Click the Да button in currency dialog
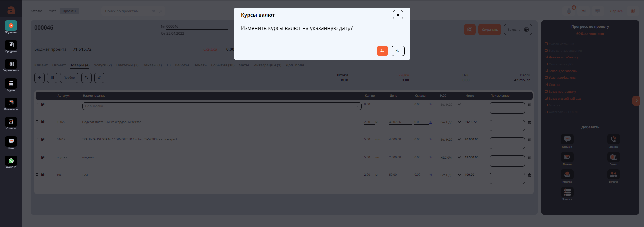 tap(382, 51)
